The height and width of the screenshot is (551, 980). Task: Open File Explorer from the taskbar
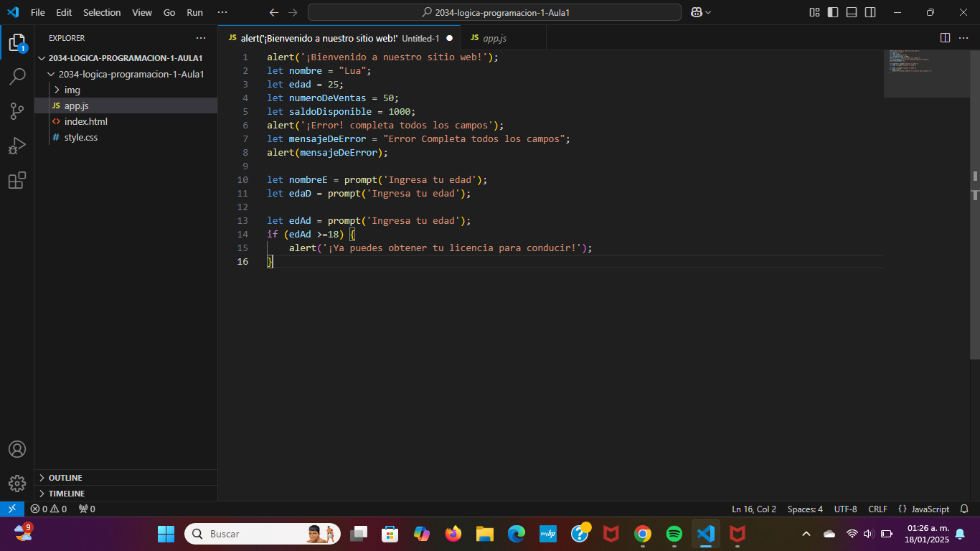484,534
